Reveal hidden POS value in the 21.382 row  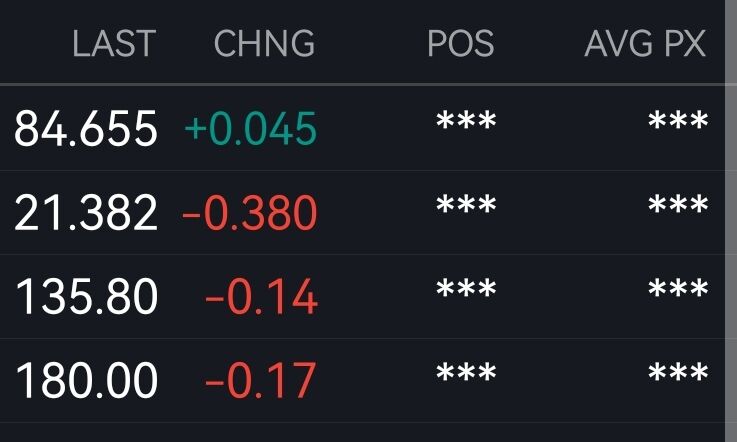tap(466, 205)
